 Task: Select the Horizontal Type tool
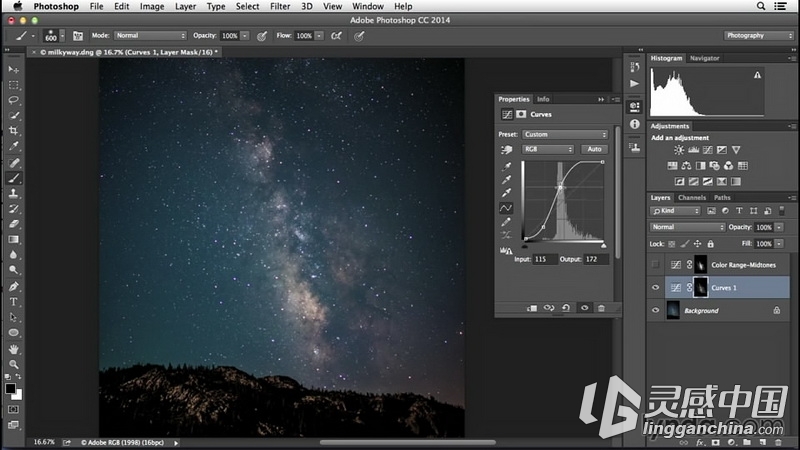point(14,302)
